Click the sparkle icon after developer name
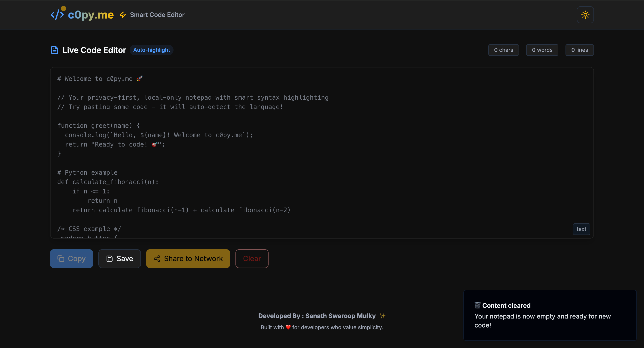This screenshot has width=644, height=348. tap(382, 316)
